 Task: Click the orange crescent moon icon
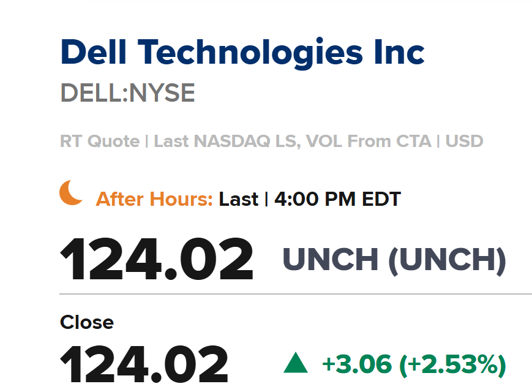pos(70,192)
